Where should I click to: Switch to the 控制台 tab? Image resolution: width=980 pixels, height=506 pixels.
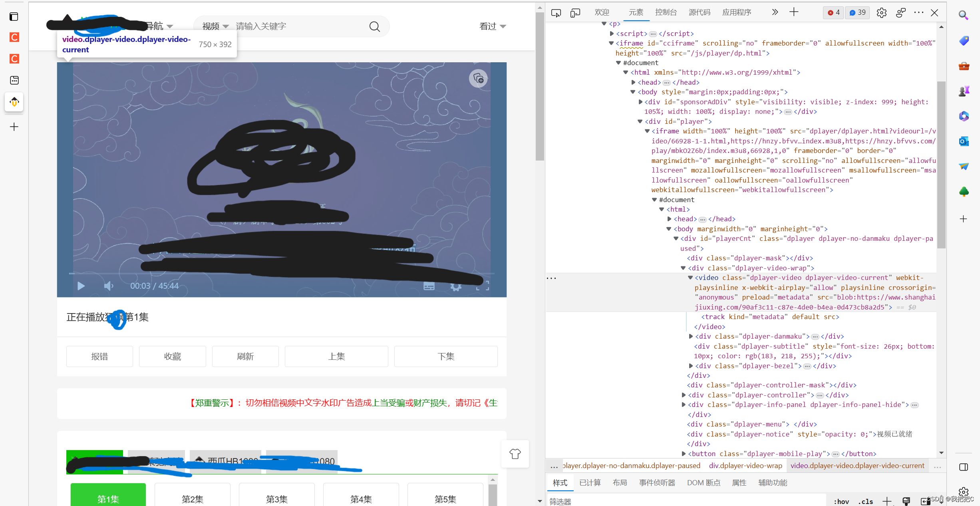coord(666,12)
